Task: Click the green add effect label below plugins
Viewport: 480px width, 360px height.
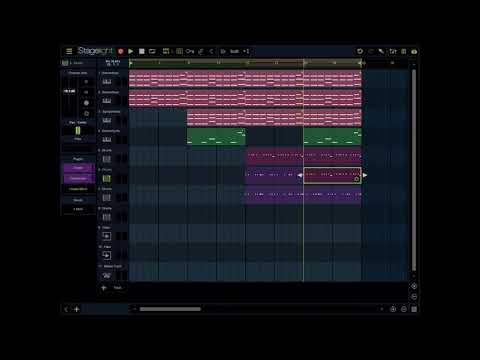Action: [x=78, y=189]
